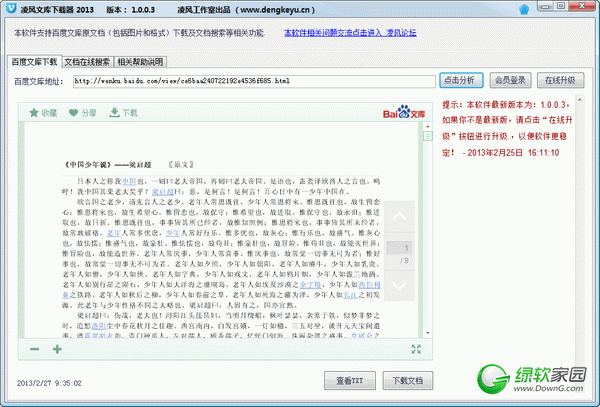Click the 中国 hyperlink in document text
Screen dimensions: 600x407
point(129,181)
